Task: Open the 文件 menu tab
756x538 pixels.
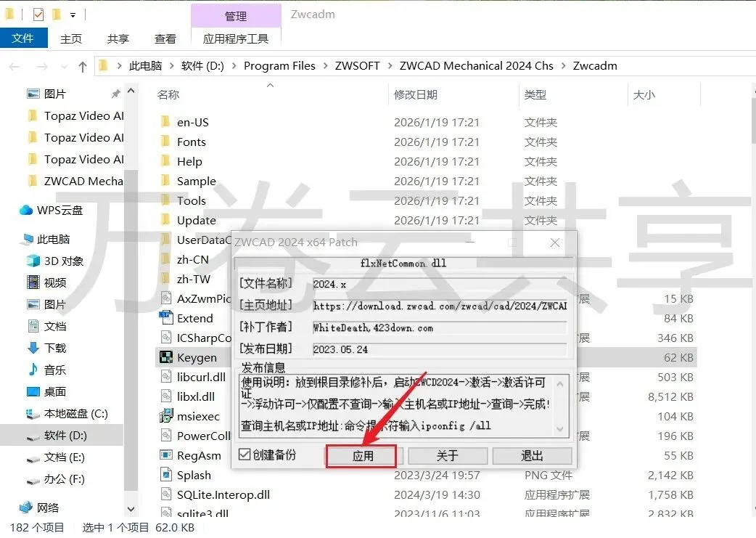Action: [23, 38]
